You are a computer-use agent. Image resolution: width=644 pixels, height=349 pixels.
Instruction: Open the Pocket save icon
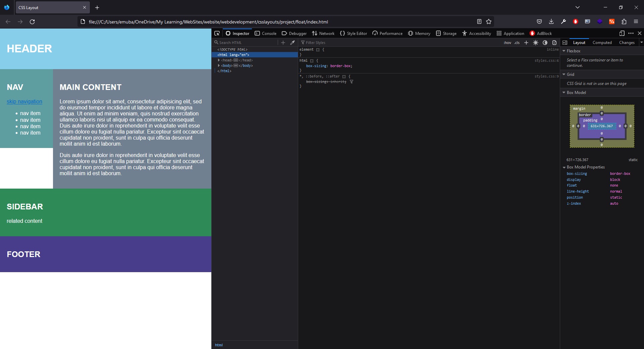539,21
